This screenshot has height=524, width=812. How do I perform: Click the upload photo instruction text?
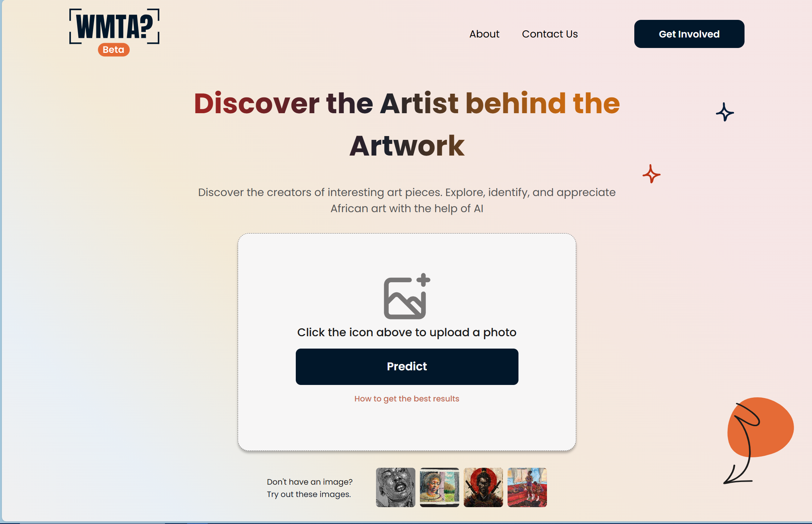(407, 332)
